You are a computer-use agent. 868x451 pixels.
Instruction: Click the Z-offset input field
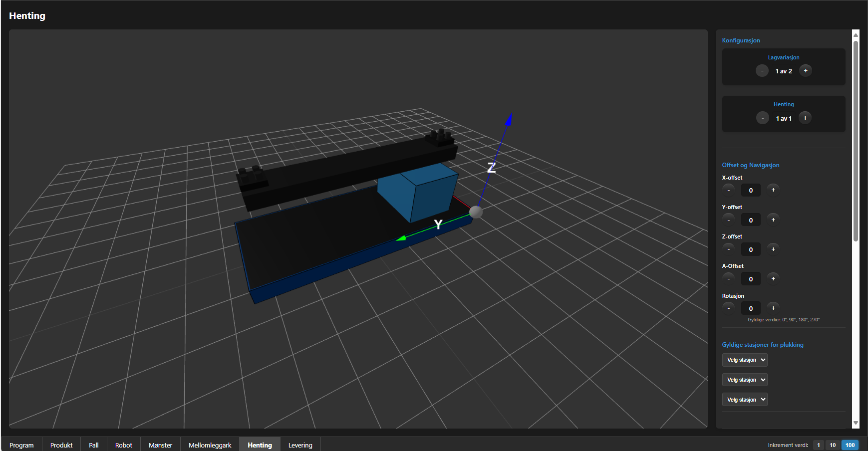coord(751,249)
